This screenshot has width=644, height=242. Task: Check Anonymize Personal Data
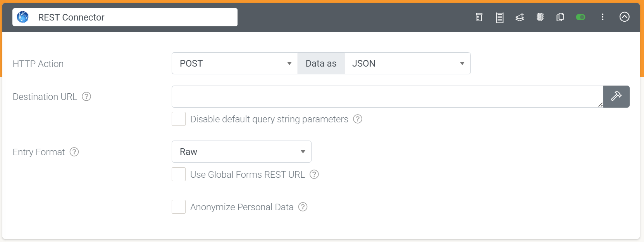[x=179, y=207]
